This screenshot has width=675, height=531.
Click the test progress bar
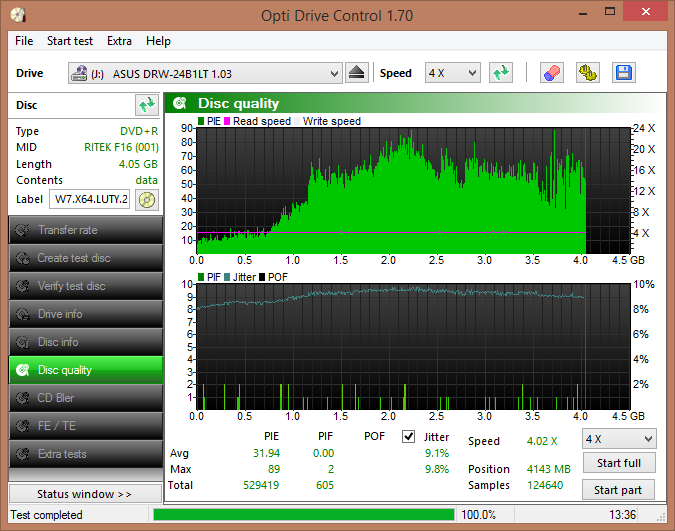pyautogui.click(x=304, y=515)
